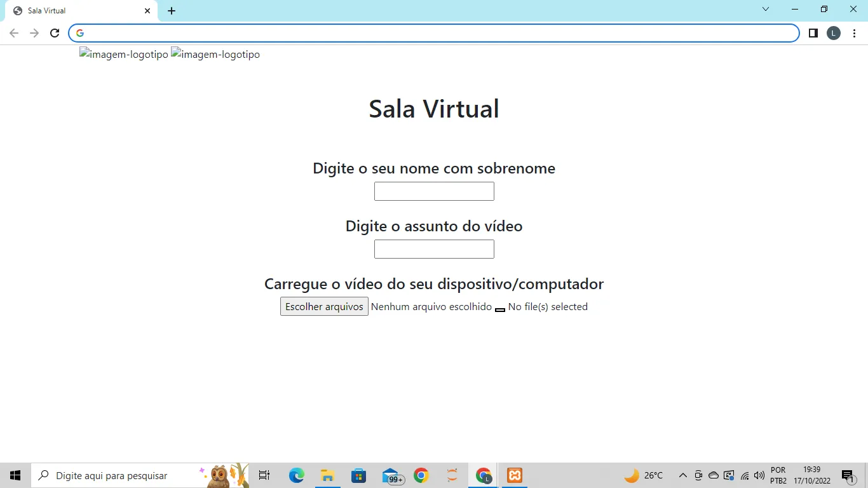Click the profile avatar labeled L

pos(833,33)
